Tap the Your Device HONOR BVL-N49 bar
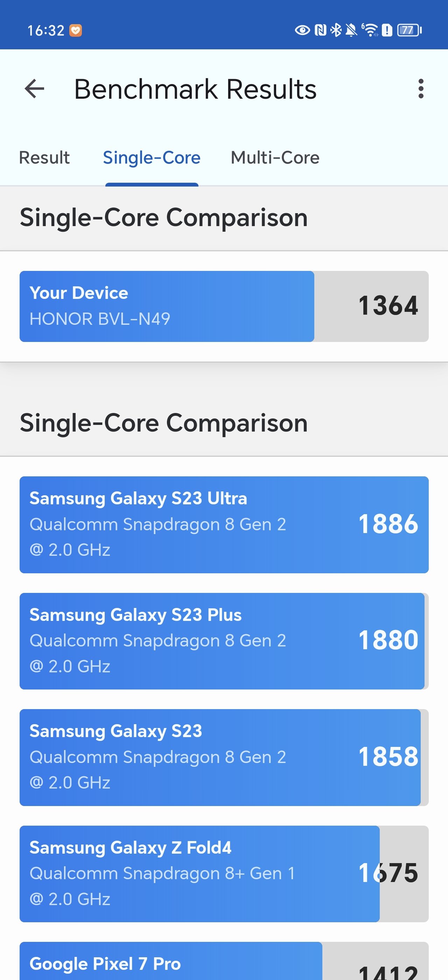This screenshot has width=448, height=980. click(224, 306)
